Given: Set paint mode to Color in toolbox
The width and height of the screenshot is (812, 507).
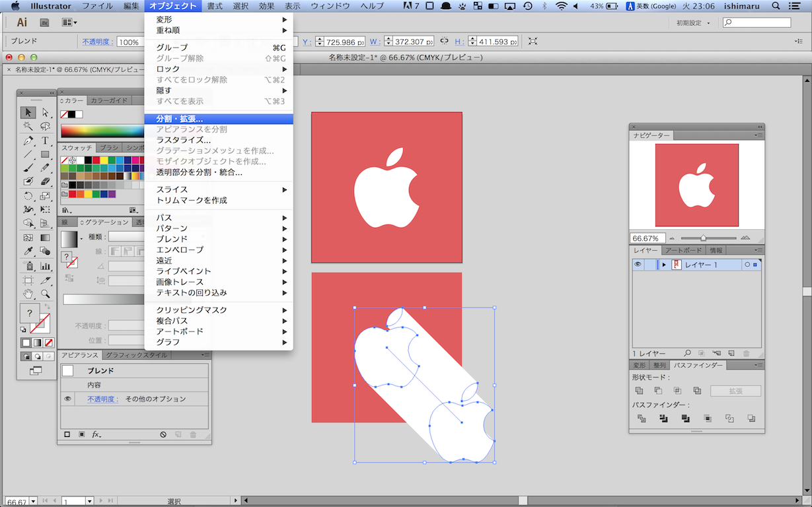Looking at the screenshot, I should click(26, 343).
